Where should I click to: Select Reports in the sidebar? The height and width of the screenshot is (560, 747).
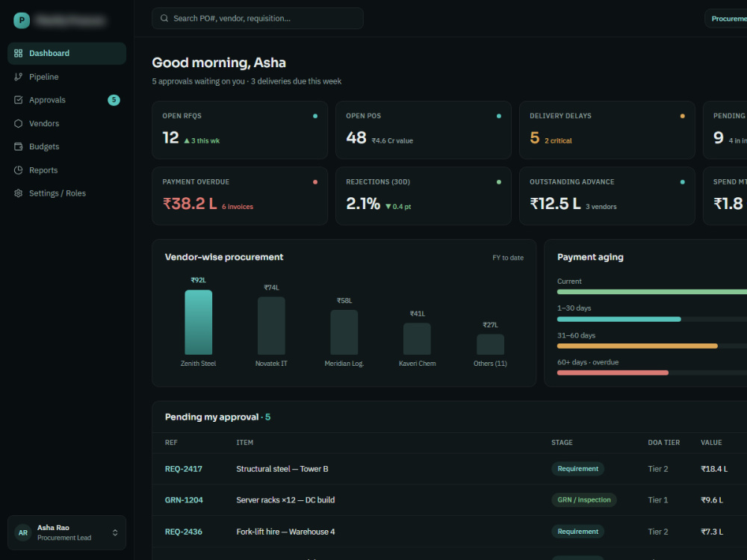point(66,170)
